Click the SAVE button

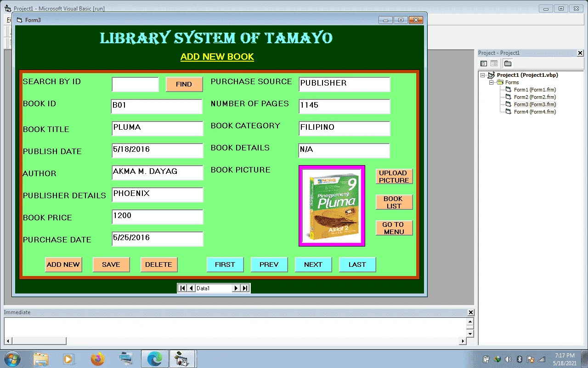111,264
